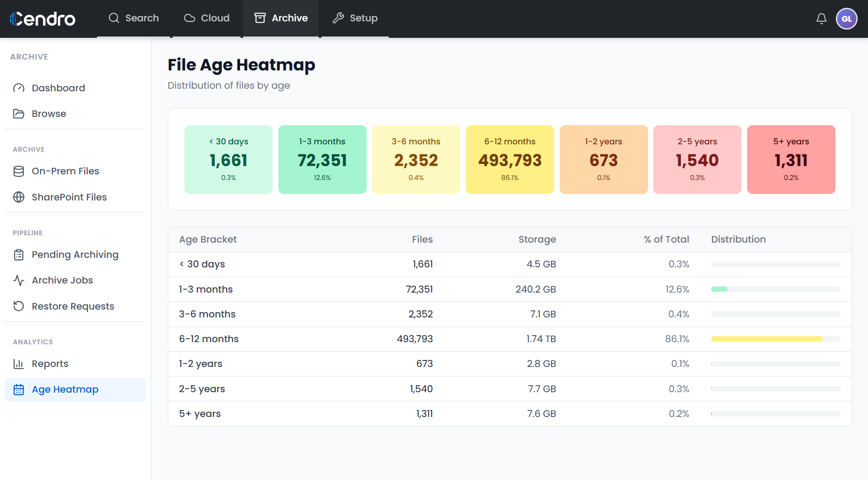Click the Setup wrench icon

coord(338,18)
